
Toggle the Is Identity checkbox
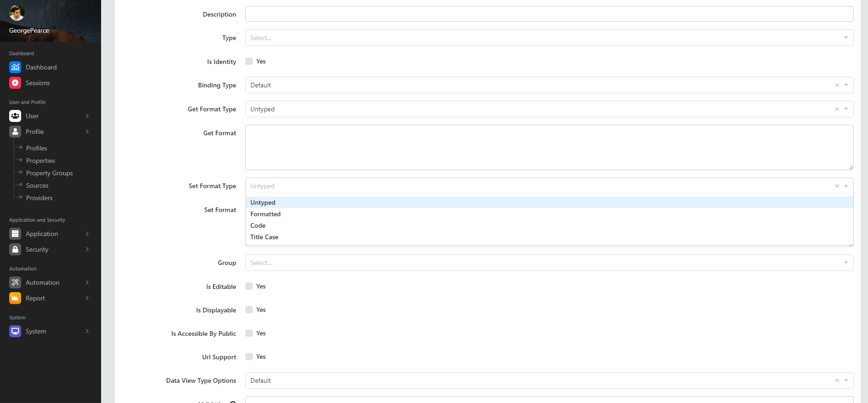(x=249, y=61)
